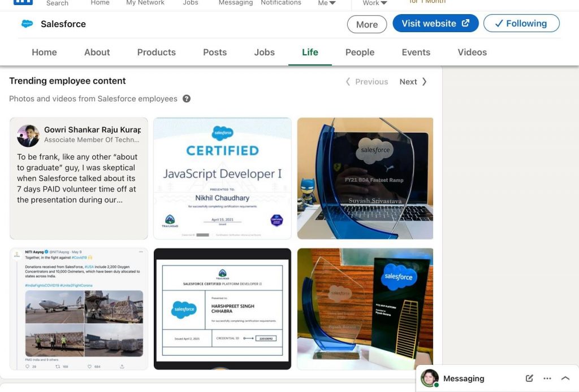Viewport: 579px width, 392px height.
Task: Click the Search field in top bar
Action: [57, 3]
